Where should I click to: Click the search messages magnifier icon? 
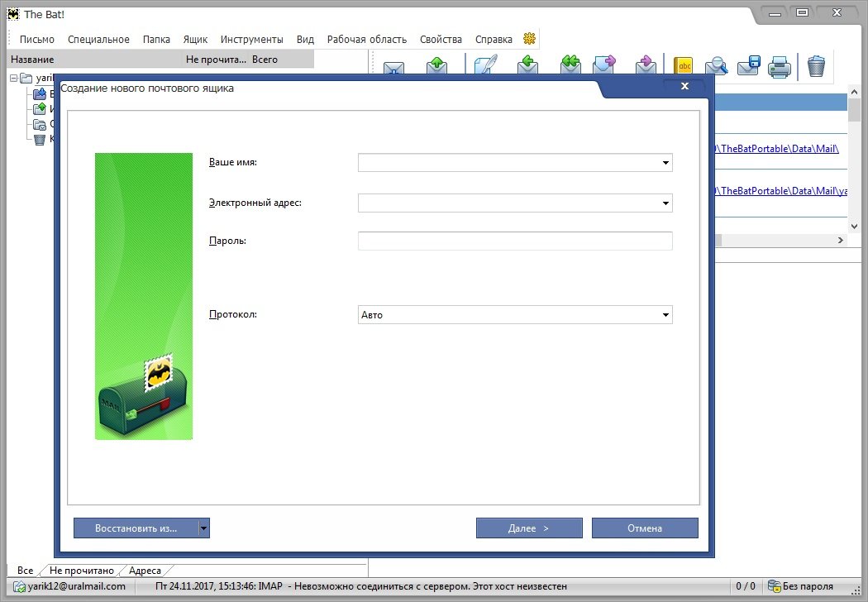[716, 66]
